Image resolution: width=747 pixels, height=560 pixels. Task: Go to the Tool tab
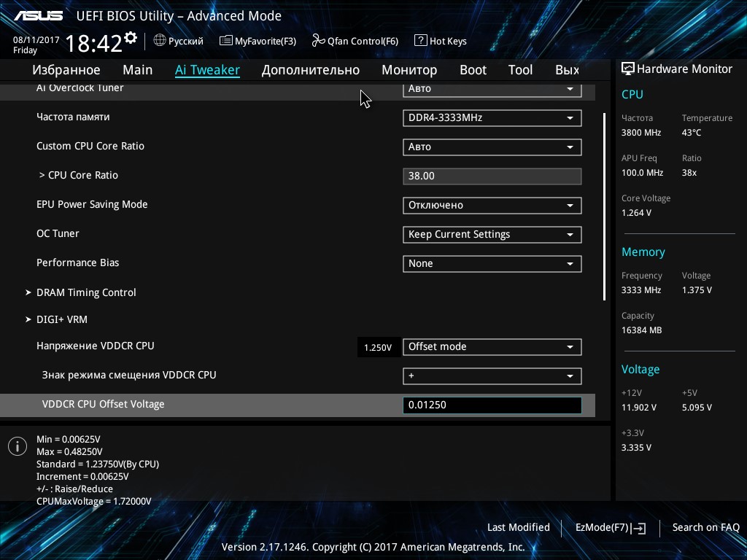(520, 70)
